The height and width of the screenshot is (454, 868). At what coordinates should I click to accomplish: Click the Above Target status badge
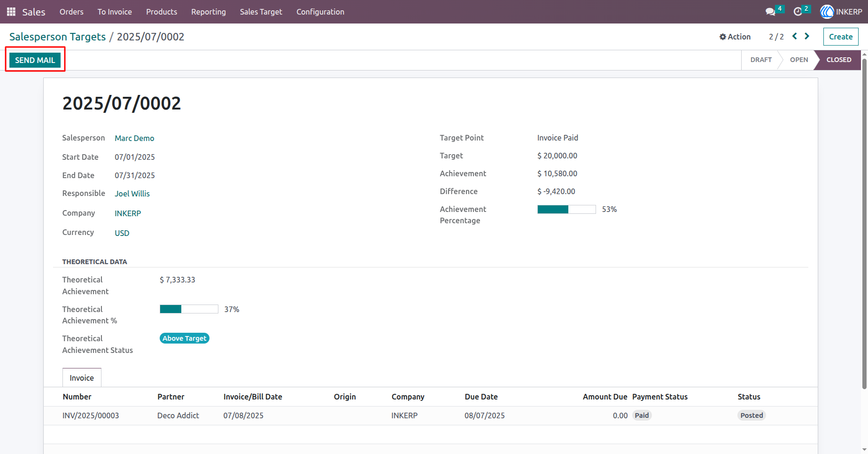click(185, 338)
